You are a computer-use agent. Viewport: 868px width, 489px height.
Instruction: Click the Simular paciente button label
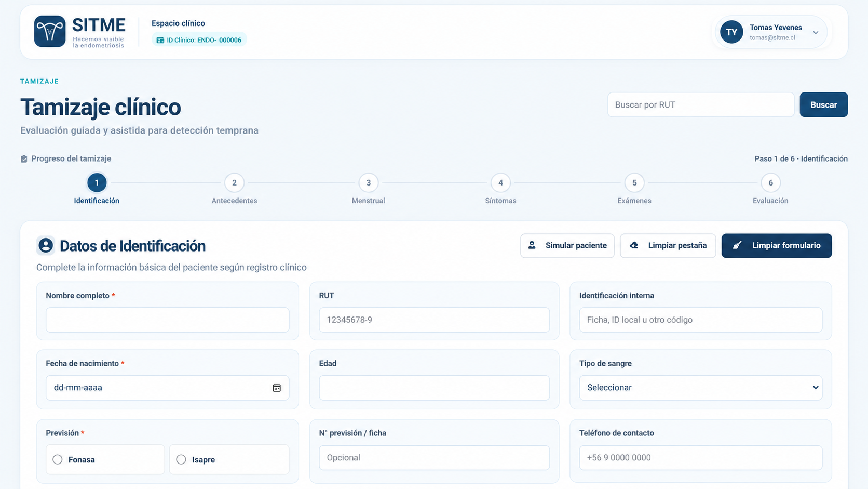tap(576, 245)
